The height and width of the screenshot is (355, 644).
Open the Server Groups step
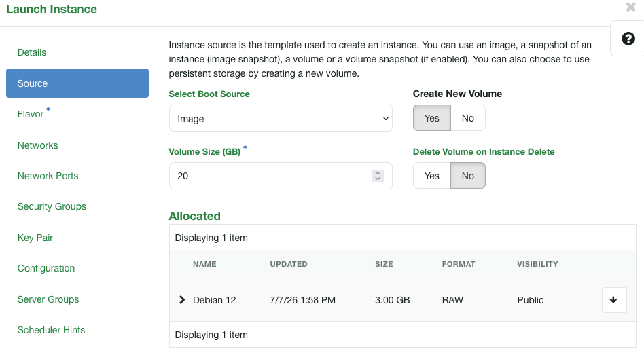click(48, 299)
